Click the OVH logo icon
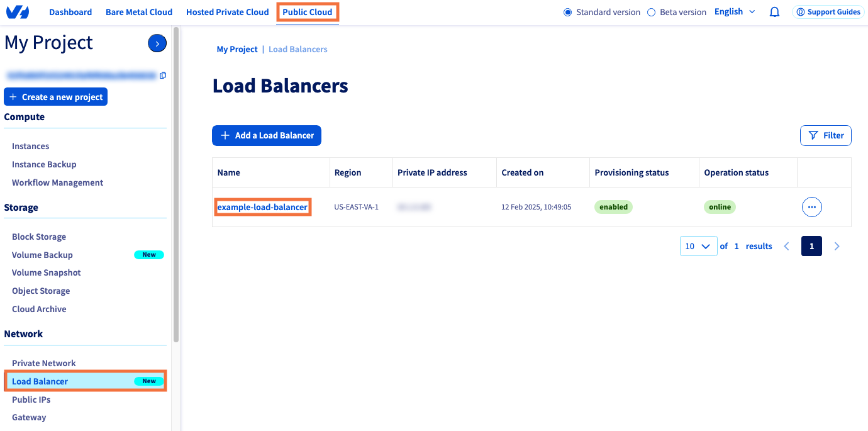This screenshot has height=431, width=868. pyautogui.click(x=18, y=12)
